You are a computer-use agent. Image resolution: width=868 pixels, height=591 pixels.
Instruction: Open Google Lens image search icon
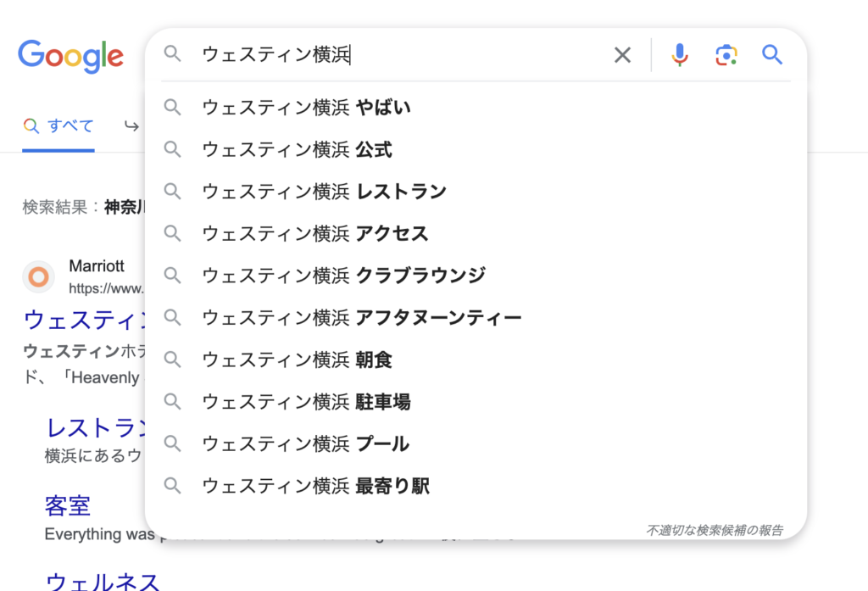pos(726,55)
